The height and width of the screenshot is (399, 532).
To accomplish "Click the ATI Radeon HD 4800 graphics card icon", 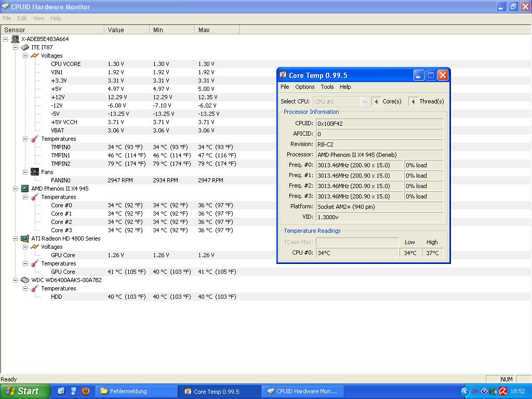I will click(25, 238).
